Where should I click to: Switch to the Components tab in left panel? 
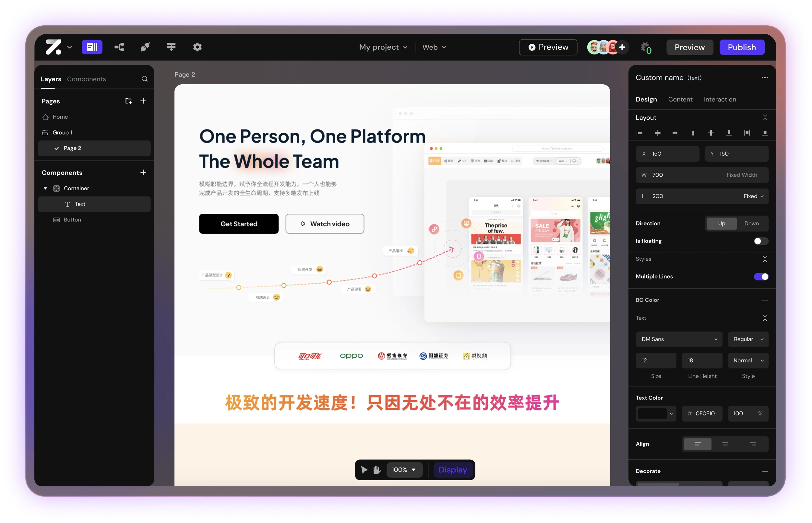tap(86, 79)
